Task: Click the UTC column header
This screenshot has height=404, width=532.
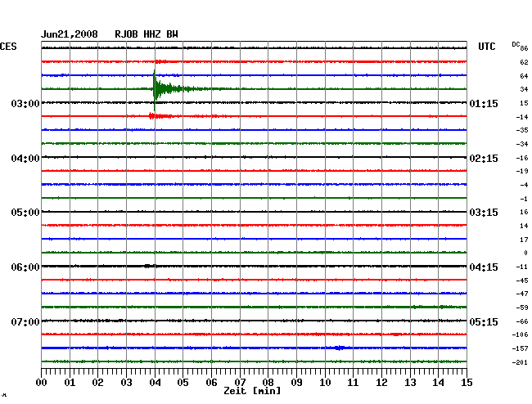Action: tap(486, 47)
